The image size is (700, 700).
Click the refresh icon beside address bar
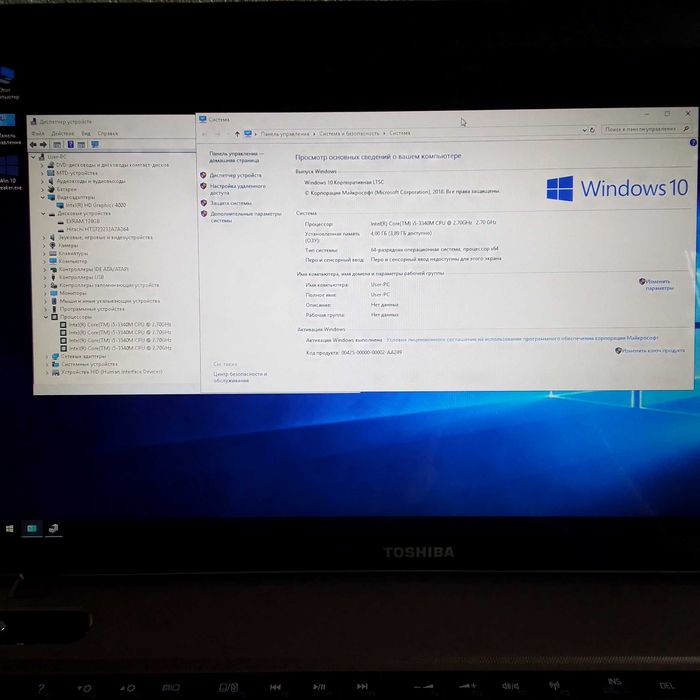click(592, 130)
